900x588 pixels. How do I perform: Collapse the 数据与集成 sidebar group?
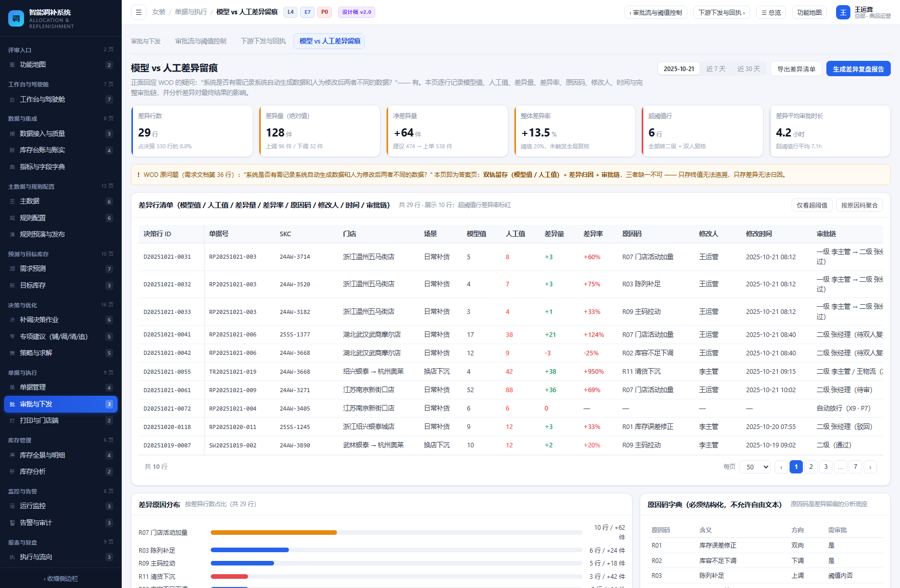[61, 119]
